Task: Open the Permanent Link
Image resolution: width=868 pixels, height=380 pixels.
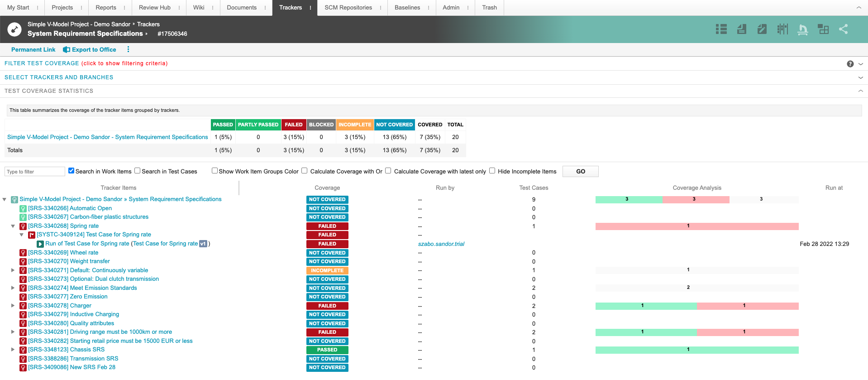Action: click(33, 50)
